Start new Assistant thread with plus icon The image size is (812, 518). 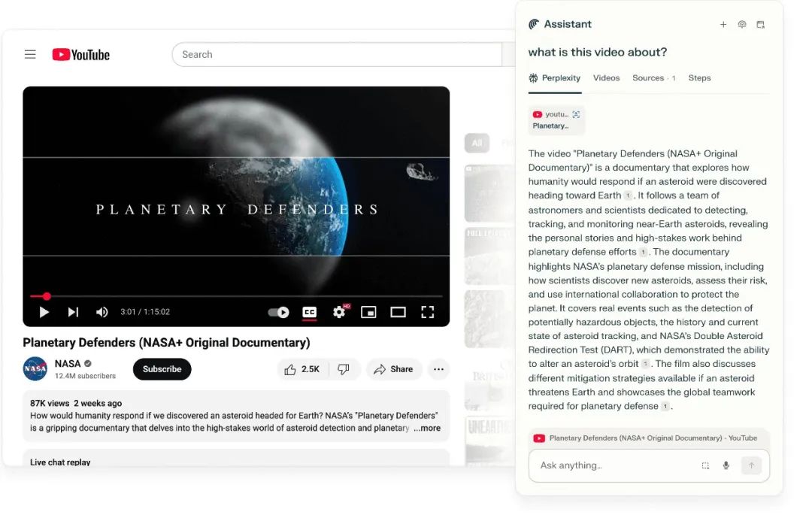pos(723,25)
